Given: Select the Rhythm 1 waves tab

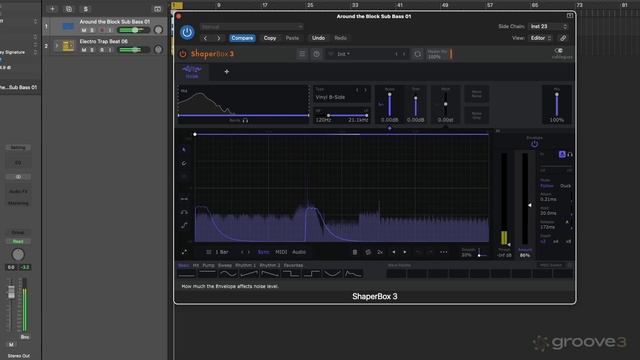Looking at the screenshot, I should [245, 265].
